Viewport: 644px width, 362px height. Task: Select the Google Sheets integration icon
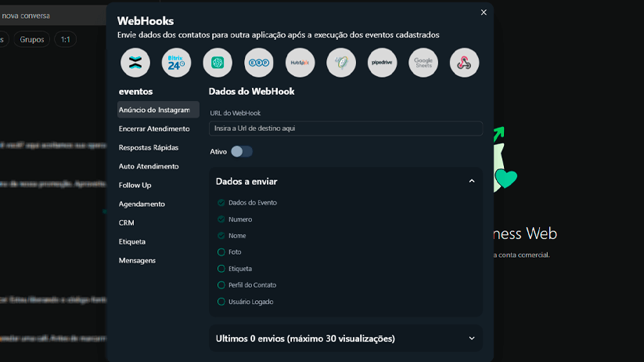click(423, 63)
